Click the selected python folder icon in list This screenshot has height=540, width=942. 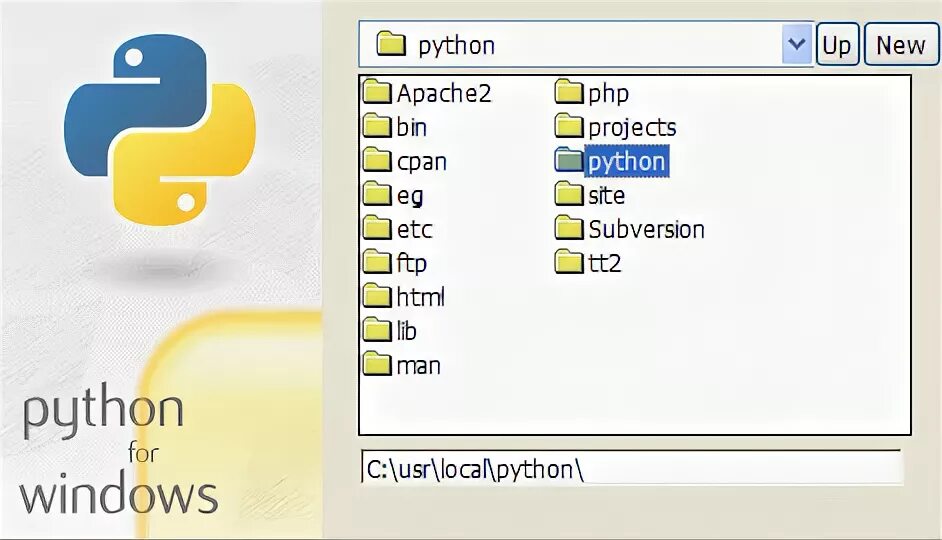coord(568,160)
